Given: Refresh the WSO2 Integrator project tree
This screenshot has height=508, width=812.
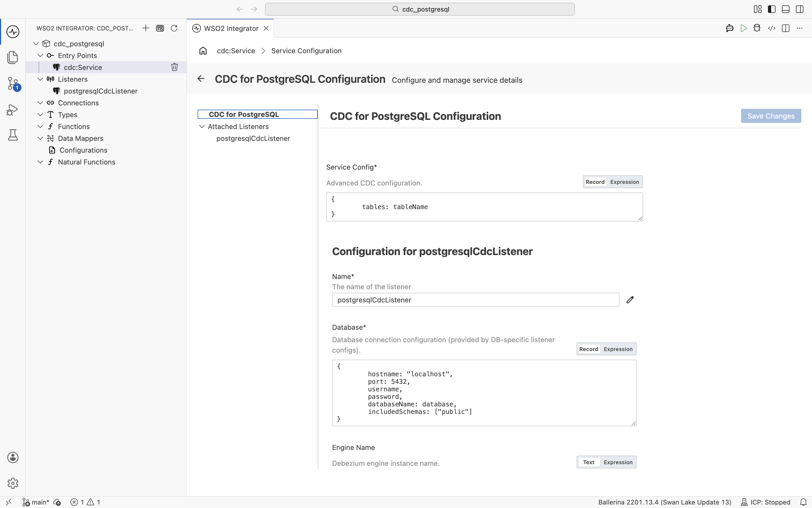Looking at the screenshot, I should click(x=174, y=28).
